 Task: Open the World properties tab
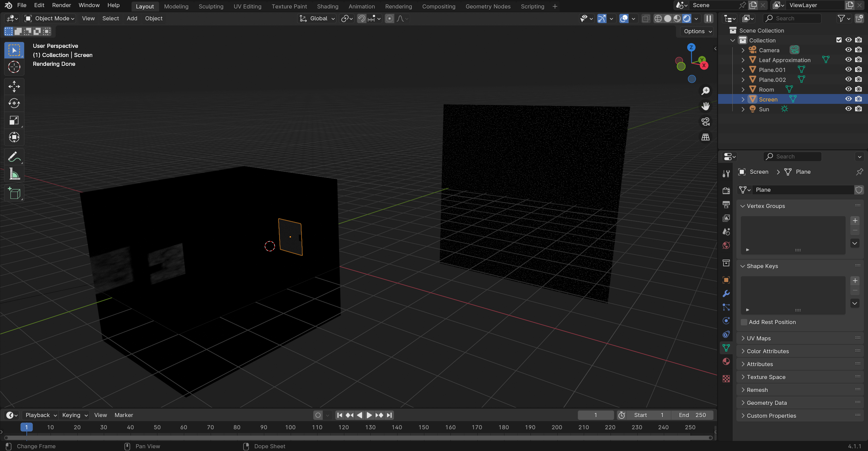(x=726, y=245)
